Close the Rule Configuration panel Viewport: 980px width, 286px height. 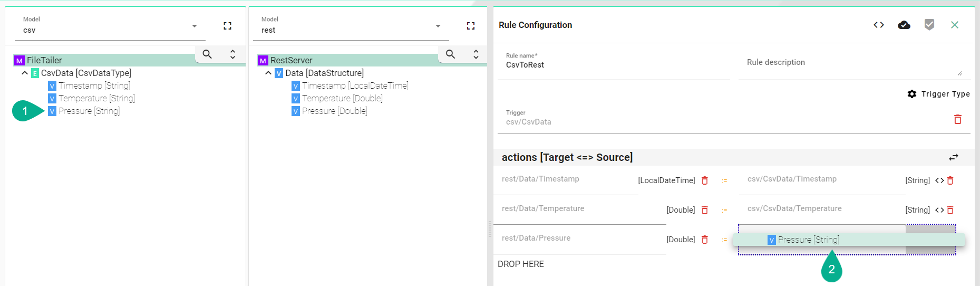(x=954, y=25)
